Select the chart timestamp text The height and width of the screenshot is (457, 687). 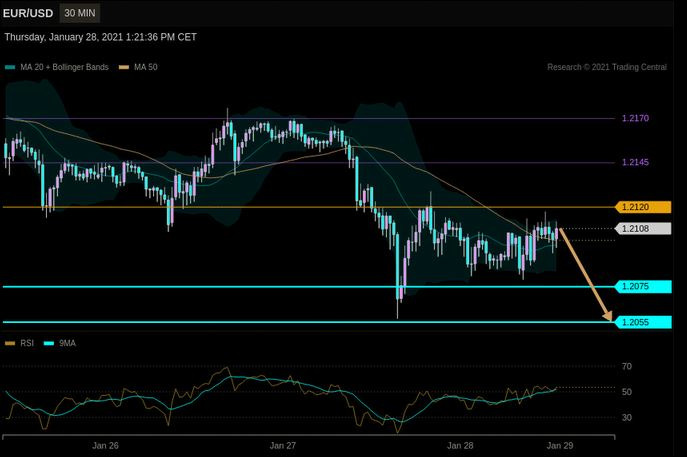pos(101,37)
